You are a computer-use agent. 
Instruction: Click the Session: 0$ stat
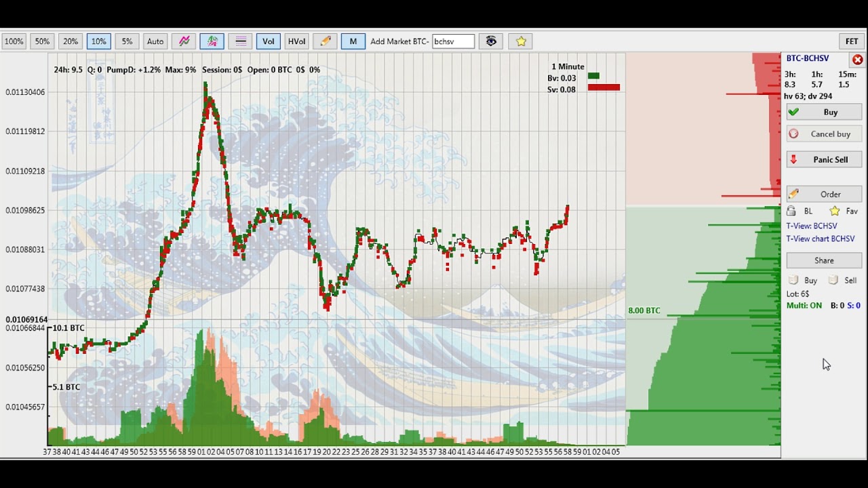tap(222, 70)
